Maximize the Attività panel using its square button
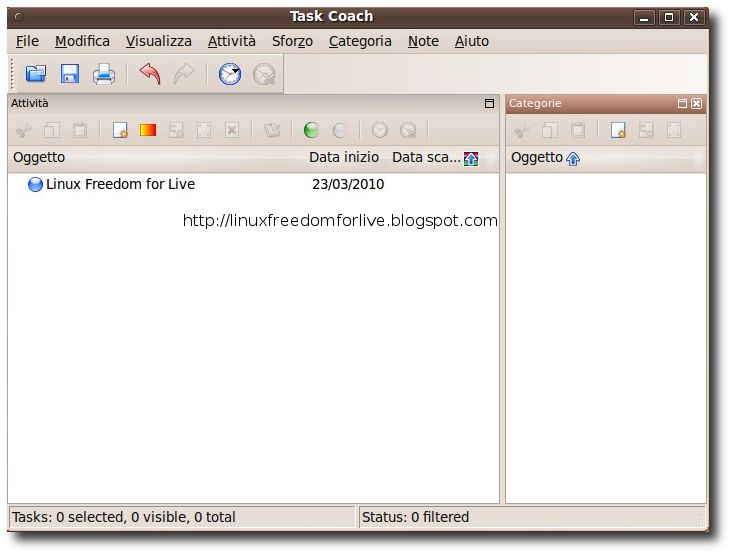The image size is (732, 555). click(489, 103)
